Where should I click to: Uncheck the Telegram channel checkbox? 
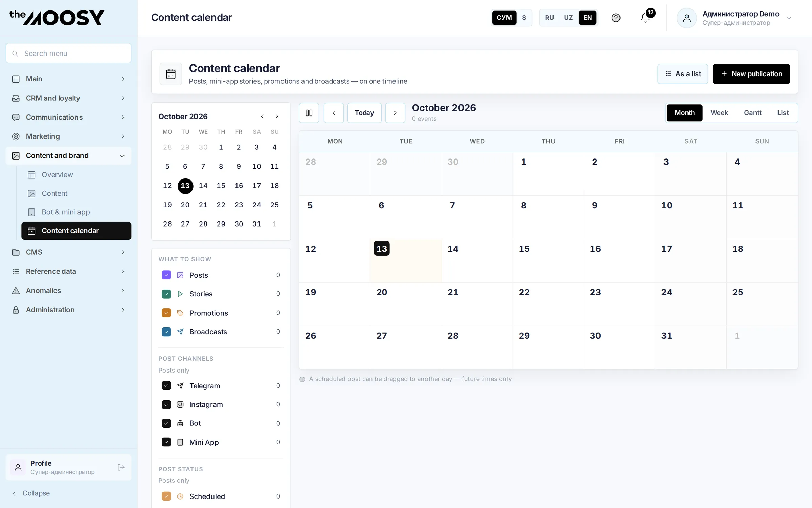[x=166, y=385]
